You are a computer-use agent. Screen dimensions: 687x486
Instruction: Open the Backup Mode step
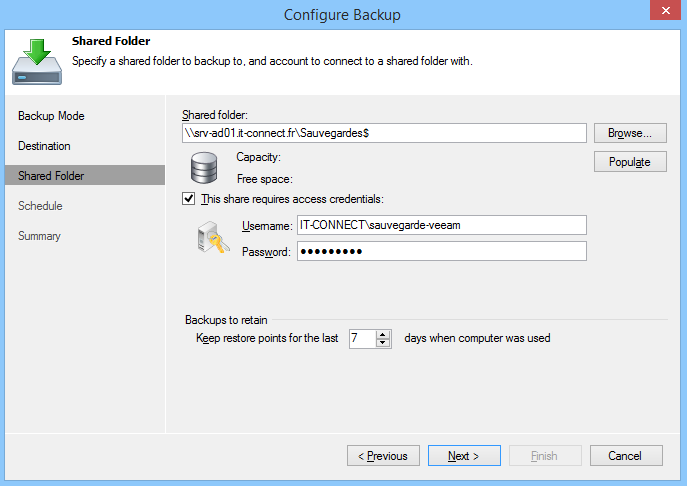tap(51, 116)
